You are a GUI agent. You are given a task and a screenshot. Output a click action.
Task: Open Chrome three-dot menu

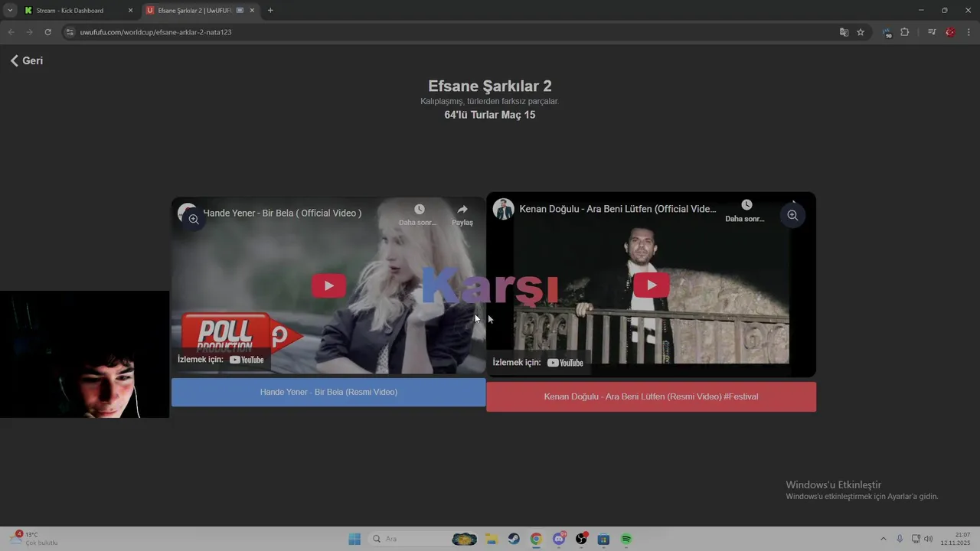(x=969, y=32)
